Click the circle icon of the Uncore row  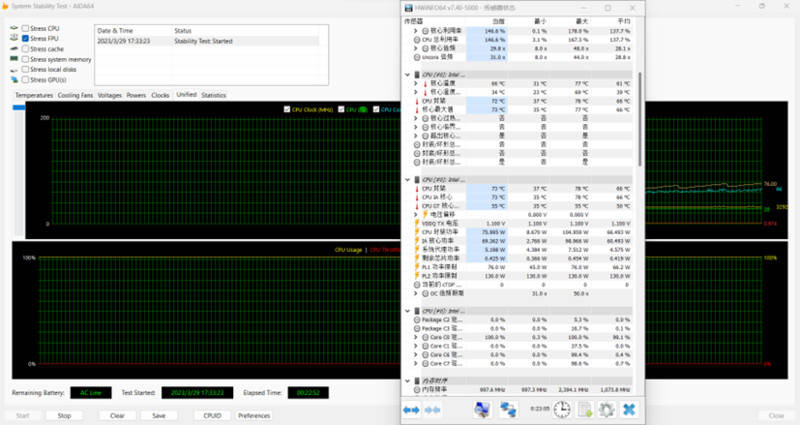click(417, 57)
